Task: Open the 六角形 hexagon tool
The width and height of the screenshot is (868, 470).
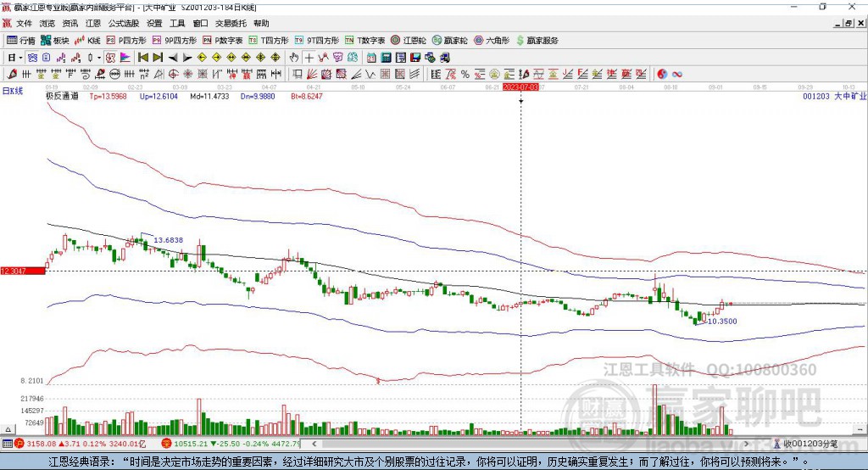Action: (x=492, y=41)
